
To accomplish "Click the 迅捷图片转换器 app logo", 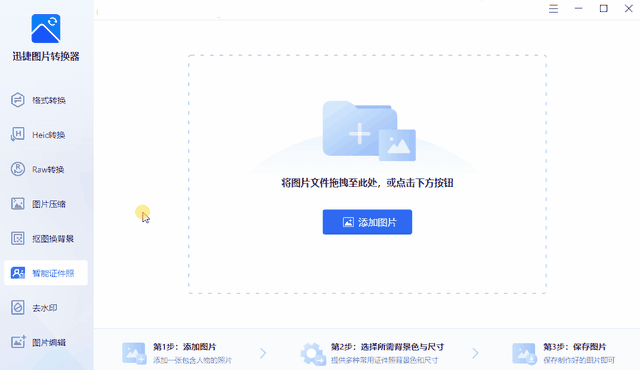I will 46,28.
